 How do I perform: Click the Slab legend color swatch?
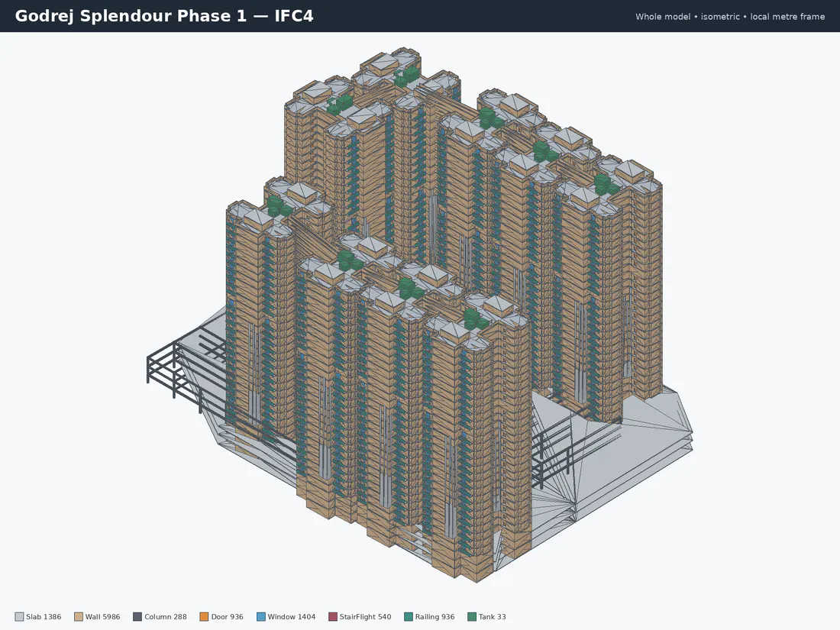[19, 616]
